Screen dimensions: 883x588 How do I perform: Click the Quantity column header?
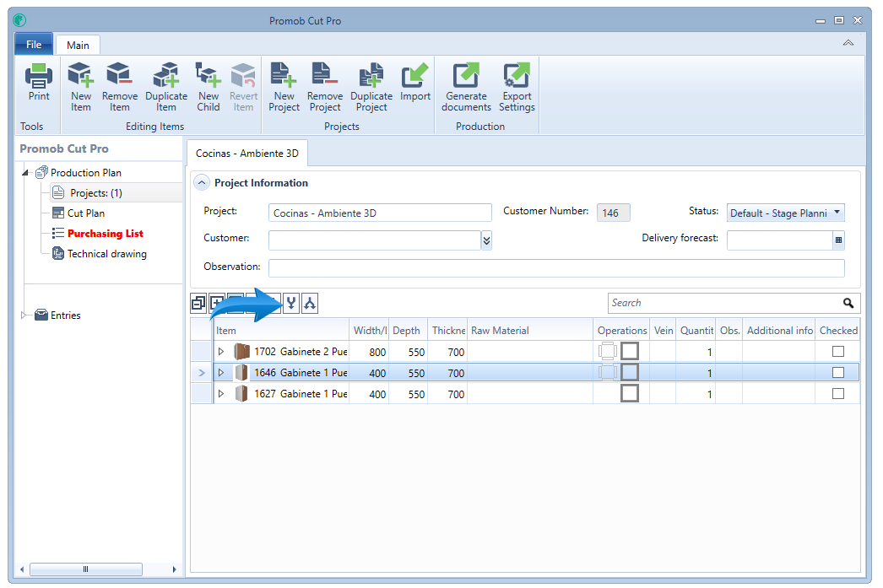[696, 331]
